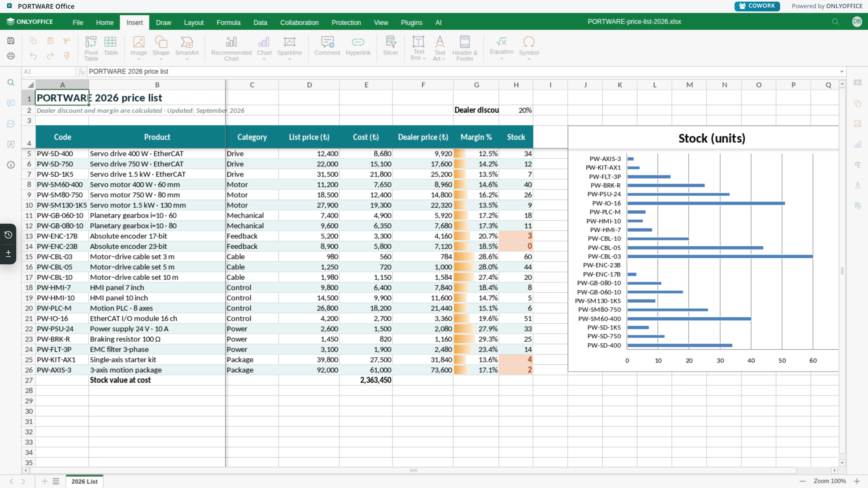The width and height of the screenshot is (868, 488).
Task: Open the Find search sidebar icon
Action: [11, 82]
